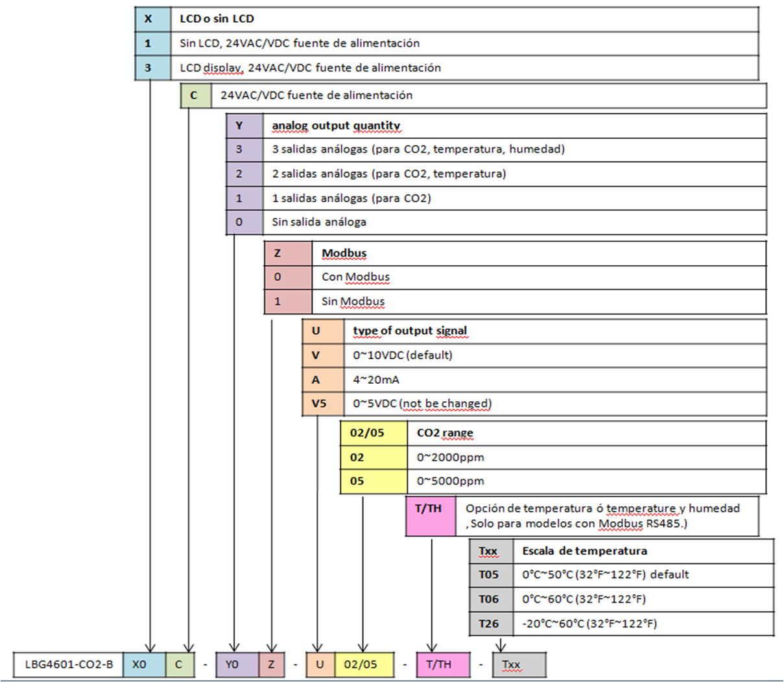Select '1 salidas análogas (para CO2)' text
The height and width of the screenshot is (682, 784).
pos(351,198)
